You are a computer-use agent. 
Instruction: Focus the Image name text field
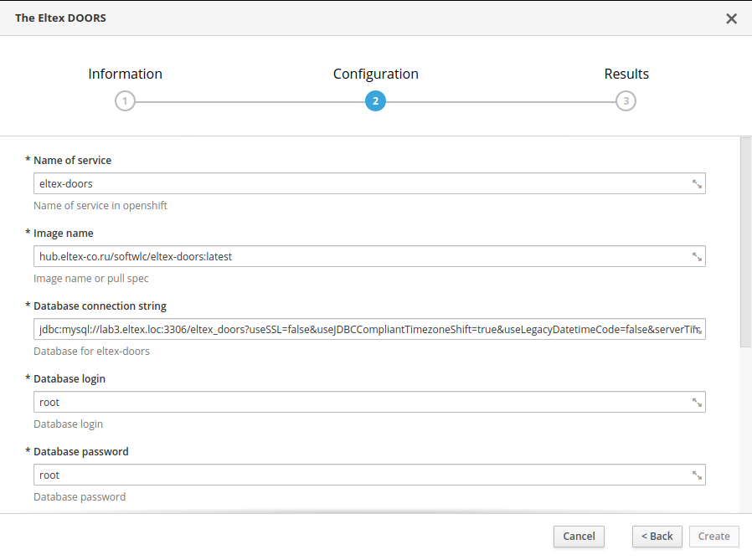pyautogui.click(x=360, y=257)
